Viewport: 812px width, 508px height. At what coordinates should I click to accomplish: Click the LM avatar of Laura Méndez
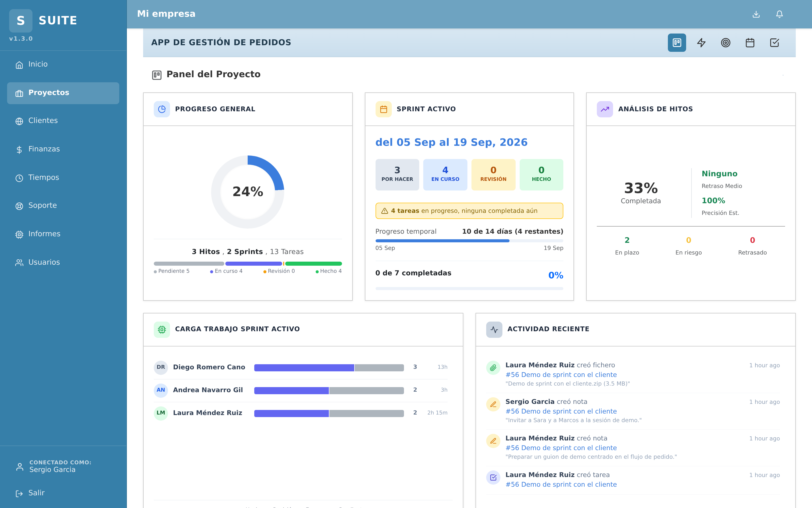[161, 413]
